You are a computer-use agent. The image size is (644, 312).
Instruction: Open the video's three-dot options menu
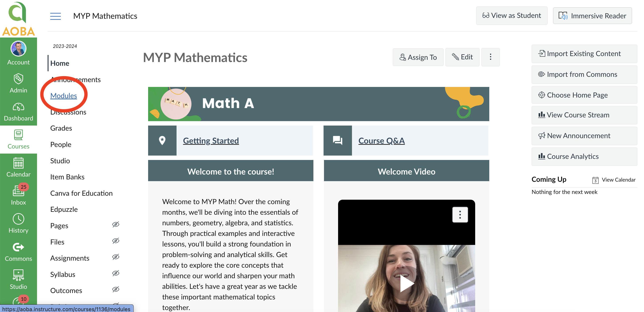pos(460,214)
